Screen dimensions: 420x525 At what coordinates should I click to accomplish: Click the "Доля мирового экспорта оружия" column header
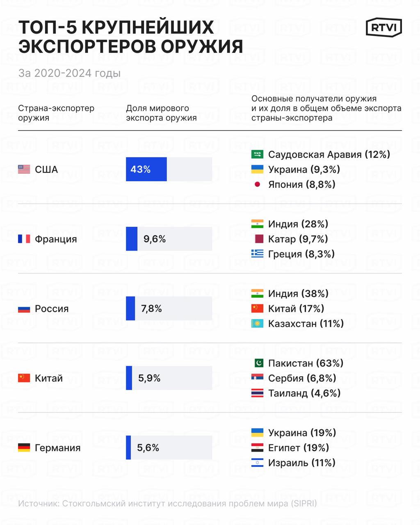pos(161,113)
